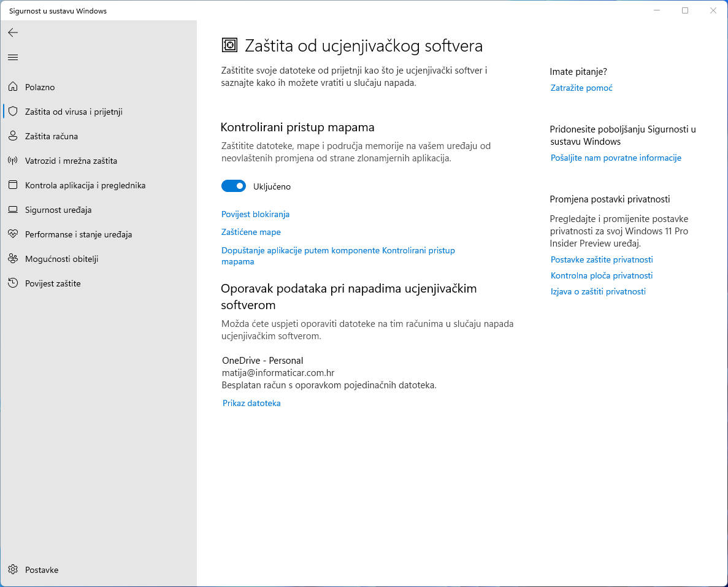Viewport: 728px width, 587px height.
Task: Open Sigurnost uređaja page
Action: 98,210
